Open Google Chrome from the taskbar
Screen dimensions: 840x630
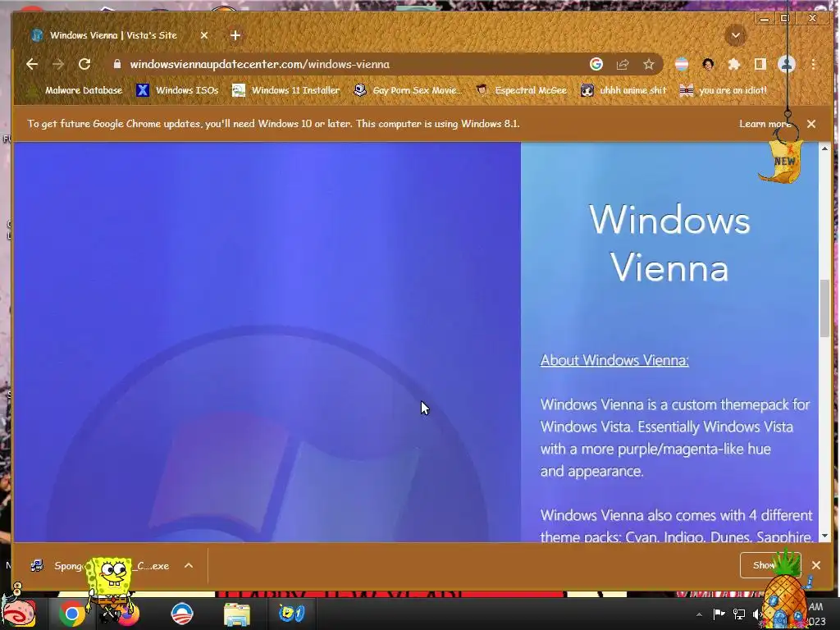(71, 614)
